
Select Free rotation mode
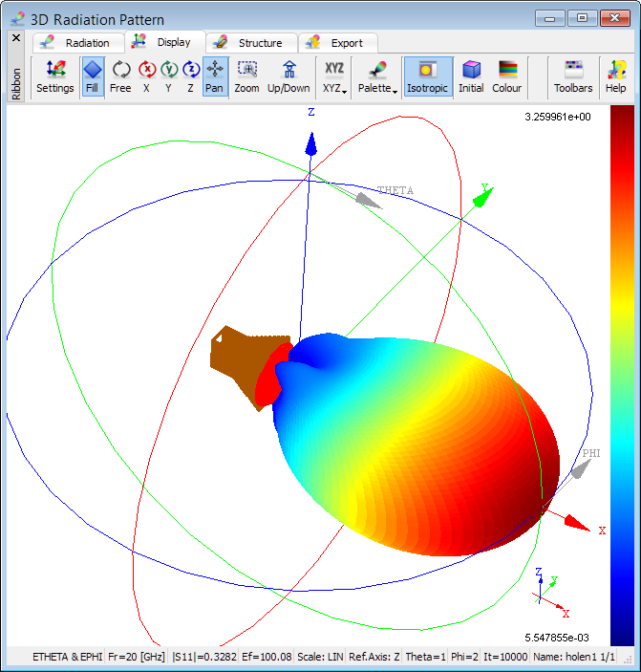point(120,76)
